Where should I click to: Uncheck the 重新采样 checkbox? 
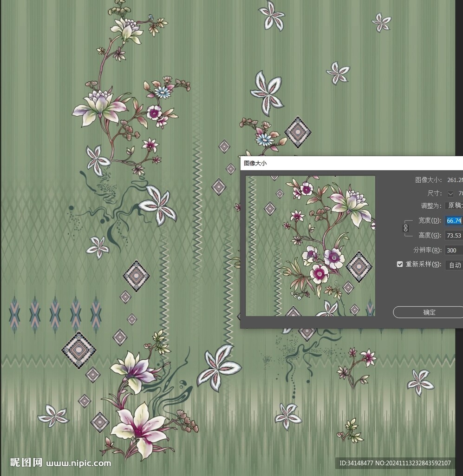click(x=400, y=264)
